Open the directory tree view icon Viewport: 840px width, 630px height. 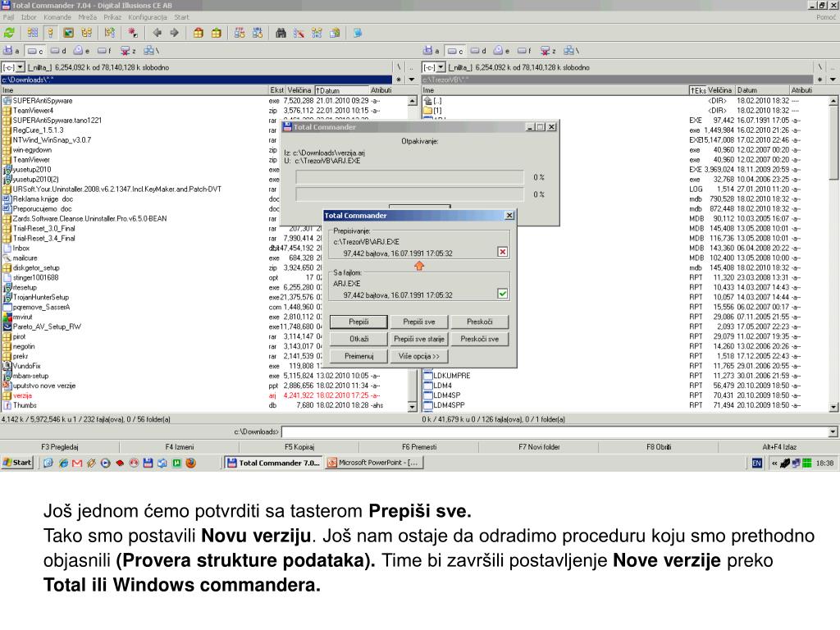pyautogui.click(x=87, y=33)
